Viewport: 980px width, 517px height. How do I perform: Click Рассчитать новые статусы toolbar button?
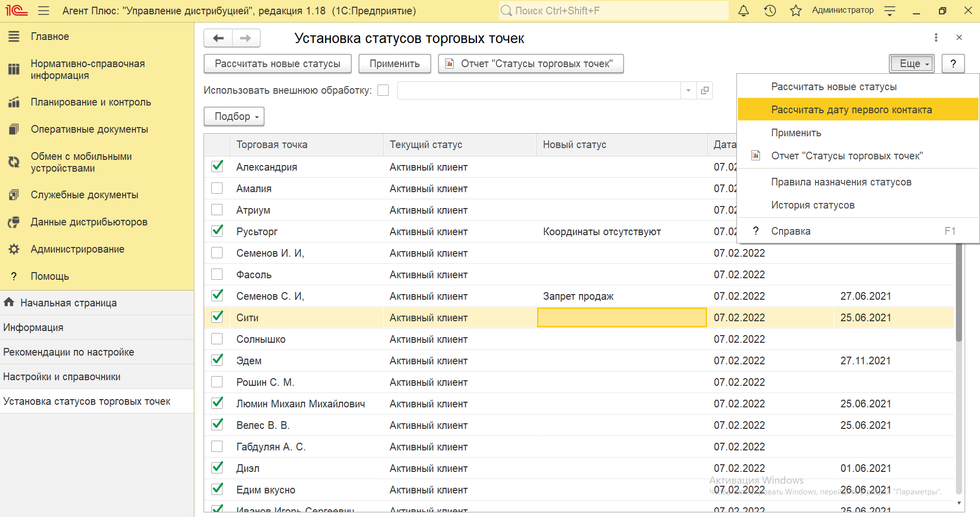point(277,64)
